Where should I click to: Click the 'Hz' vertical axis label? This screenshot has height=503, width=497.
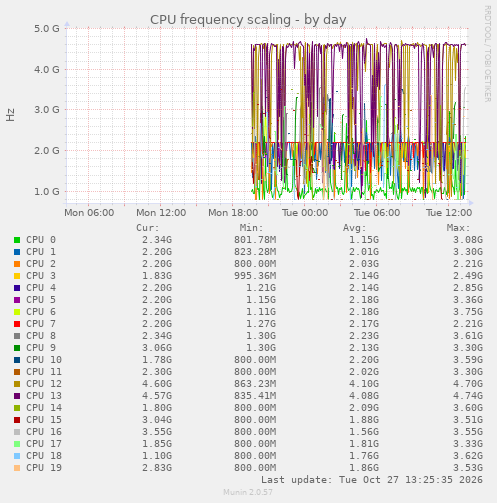click(10, 115)
